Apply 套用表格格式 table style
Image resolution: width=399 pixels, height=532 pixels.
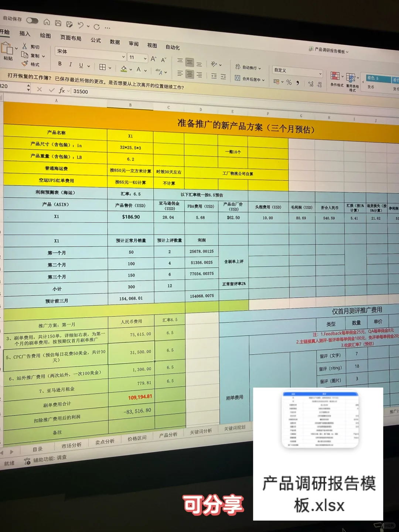point(351,78)
